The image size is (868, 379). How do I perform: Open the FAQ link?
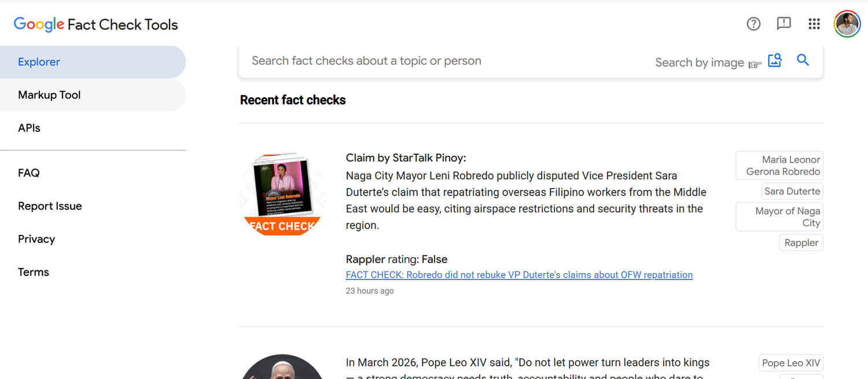coord(29,173)
